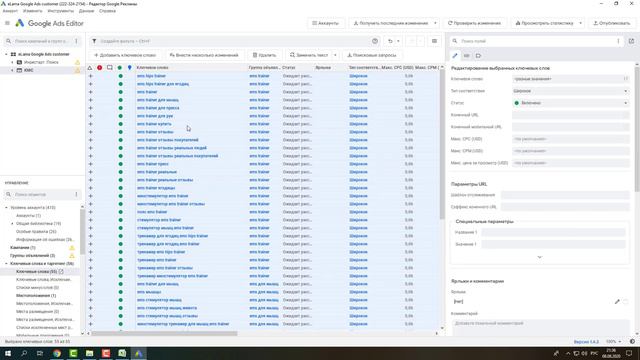This screenshot has width=640, height=360.
Task: Click Заменить текст button
Action: 309,55
